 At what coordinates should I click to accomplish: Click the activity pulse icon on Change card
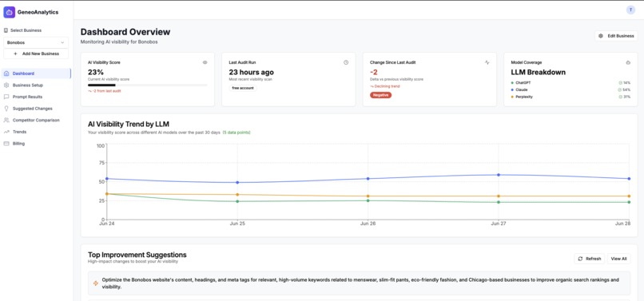coord(487,62)
